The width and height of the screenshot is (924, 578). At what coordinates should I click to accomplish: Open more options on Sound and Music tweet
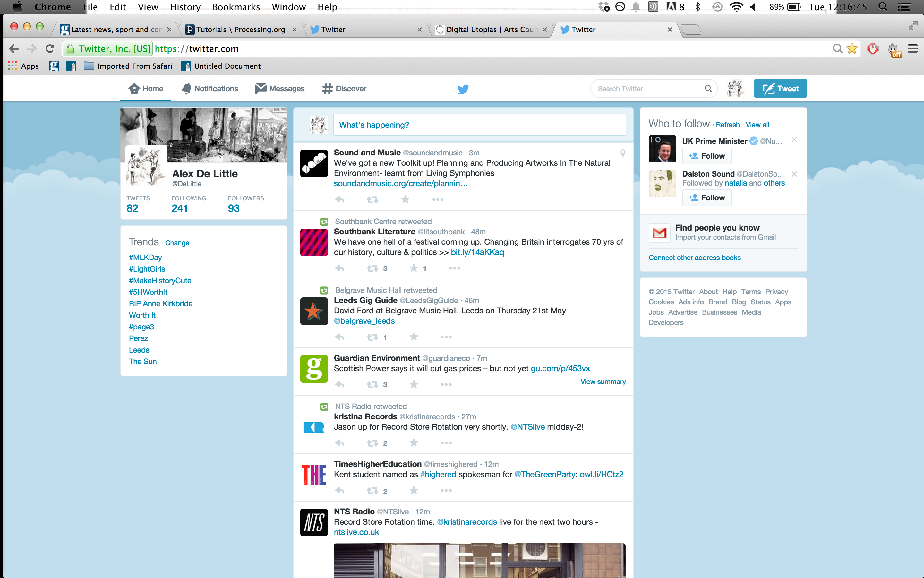(x=438, y=199)
